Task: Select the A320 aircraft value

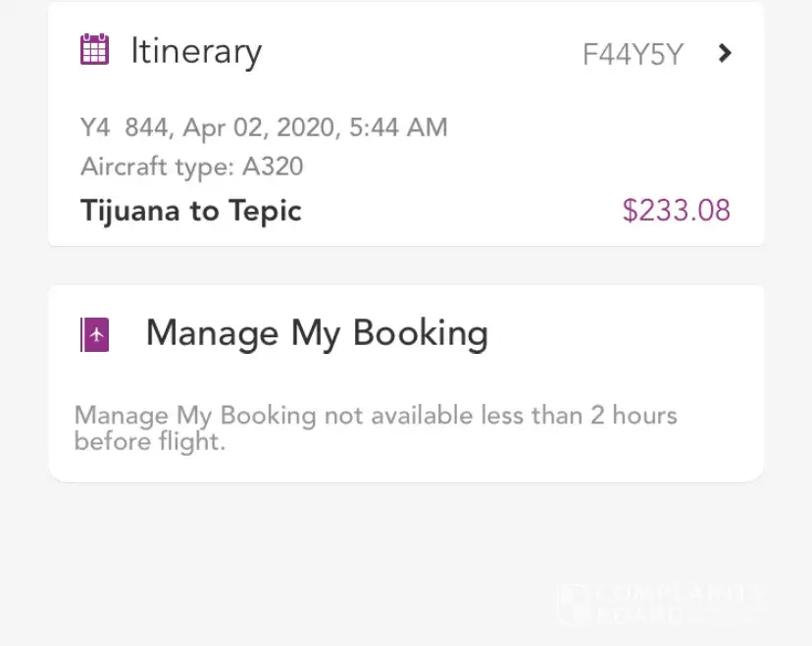Action: [273, 167]
